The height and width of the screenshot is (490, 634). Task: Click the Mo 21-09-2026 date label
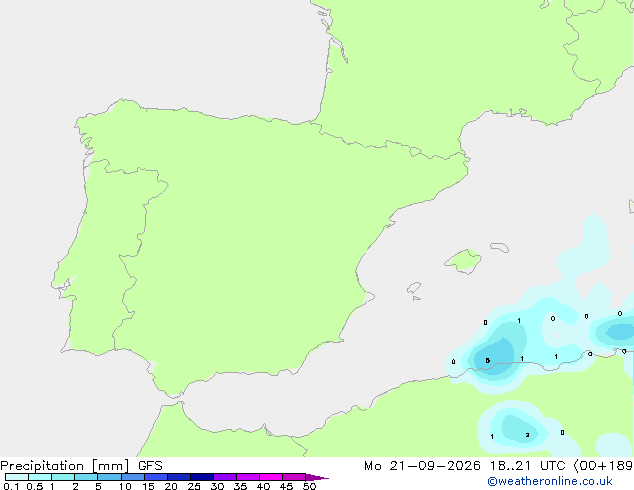click(422, 466)
